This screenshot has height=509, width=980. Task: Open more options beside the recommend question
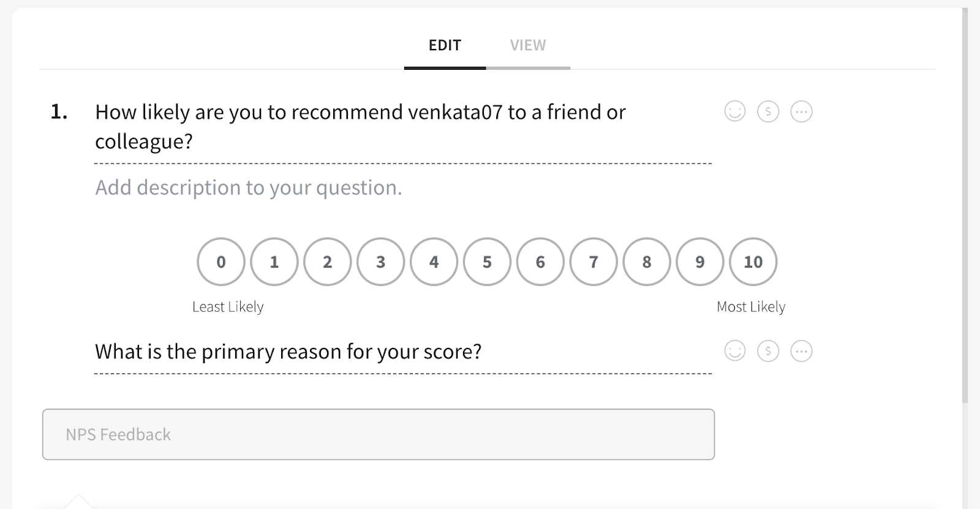(801, 111)
